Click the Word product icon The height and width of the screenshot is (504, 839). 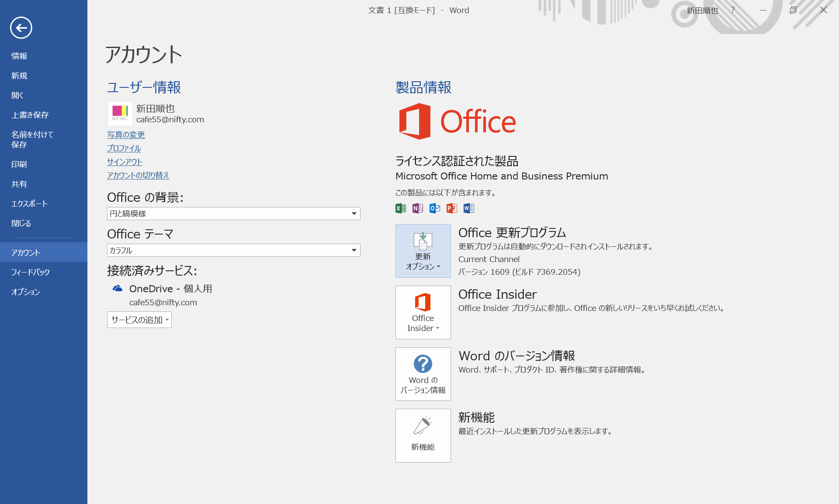pos(468,208)
